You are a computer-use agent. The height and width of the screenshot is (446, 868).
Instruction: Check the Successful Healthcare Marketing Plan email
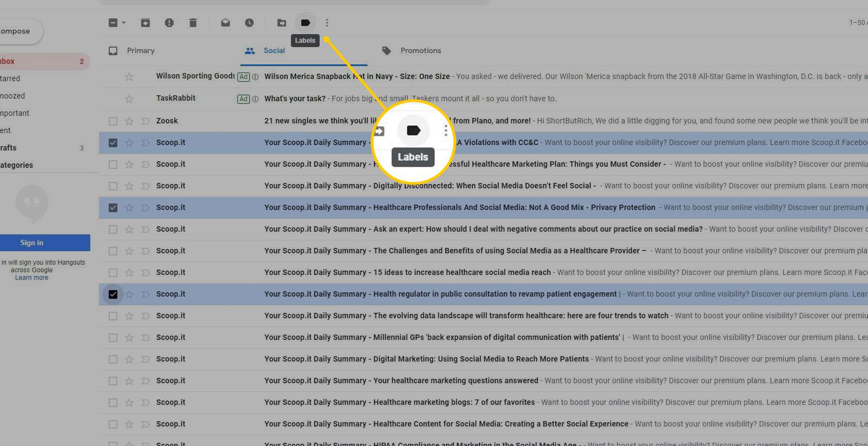(113, 165)
